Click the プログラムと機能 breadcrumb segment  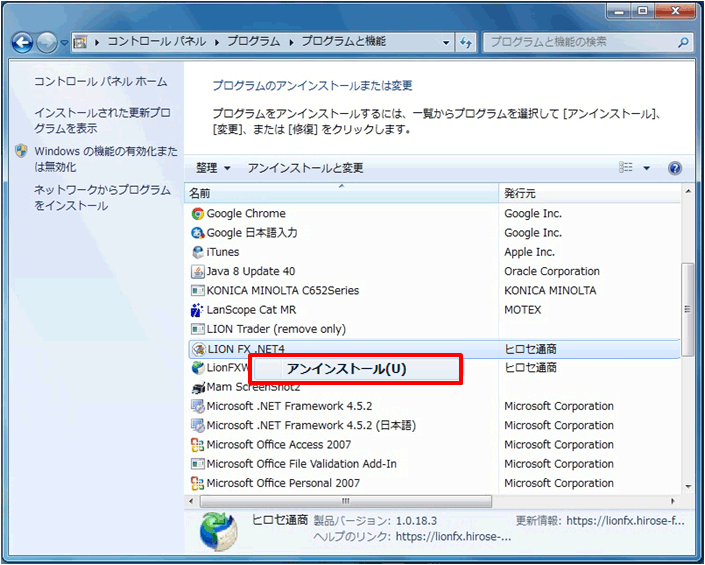tap(344, 42)
